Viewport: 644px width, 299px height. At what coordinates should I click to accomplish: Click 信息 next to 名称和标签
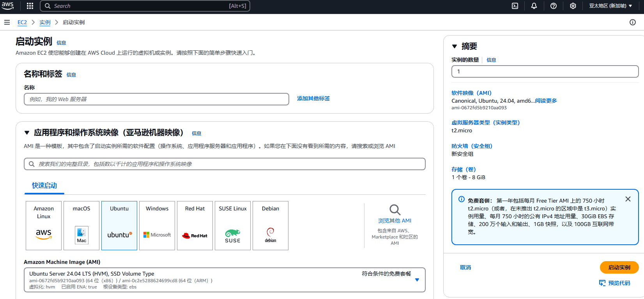[71, 75]
